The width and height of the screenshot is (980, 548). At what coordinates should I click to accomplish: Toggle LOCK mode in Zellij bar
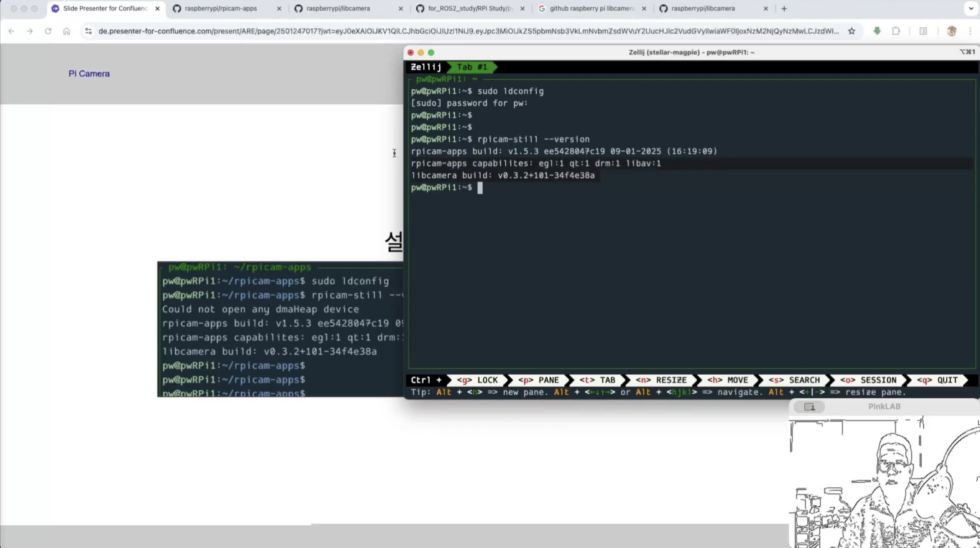(x=477, y=380)
